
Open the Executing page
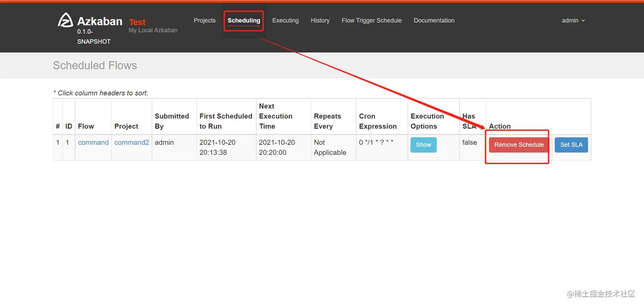(x=285, y=20)
